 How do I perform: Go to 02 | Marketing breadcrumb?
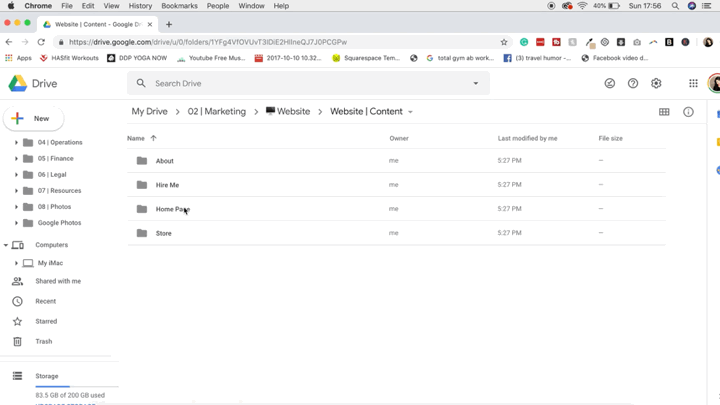(216, 112)
